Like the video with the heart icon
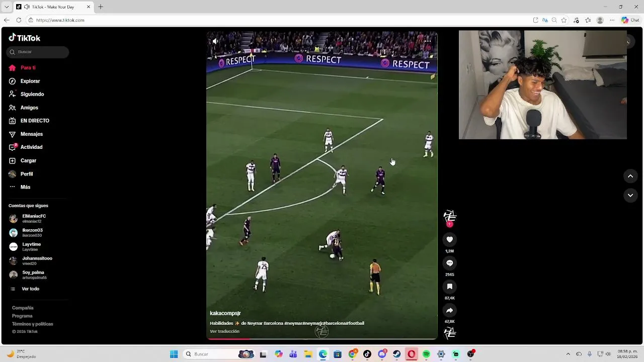 (450, 239)
